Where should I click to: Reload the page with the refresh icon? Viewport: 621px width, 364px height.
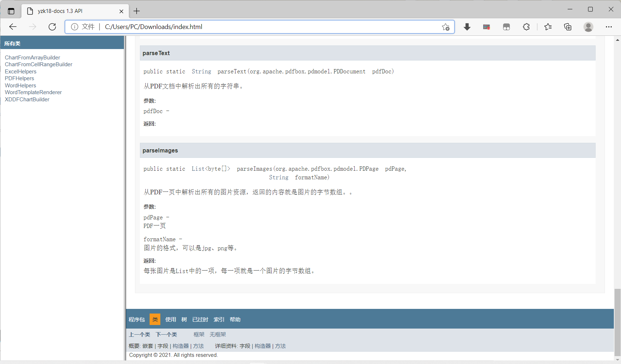(x=52, y=26)
